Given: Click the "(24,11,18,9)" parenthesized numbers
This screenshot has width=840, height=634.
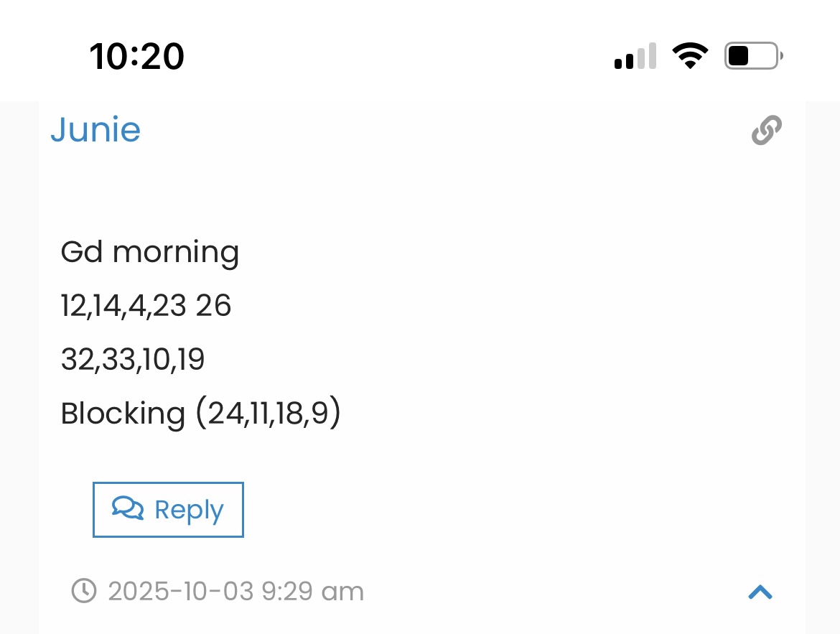Looking at the screenshot, I should tap(269, 414).
